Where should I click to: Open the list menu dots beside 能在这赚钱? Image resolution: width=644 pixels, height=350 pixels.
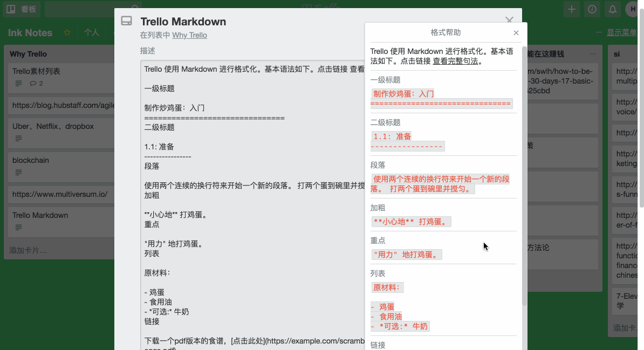click(x=593, y=54)
